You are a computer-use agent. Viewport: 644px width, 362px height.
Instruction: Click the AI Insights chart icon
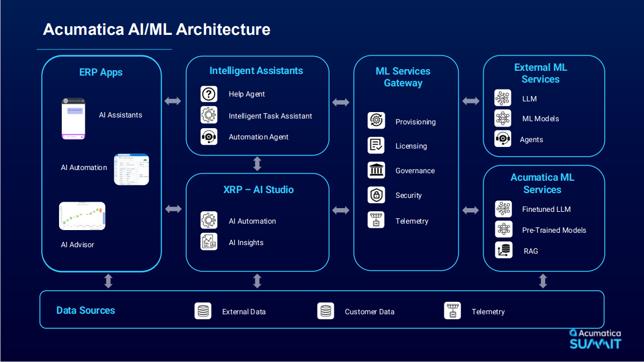[209, 242]
